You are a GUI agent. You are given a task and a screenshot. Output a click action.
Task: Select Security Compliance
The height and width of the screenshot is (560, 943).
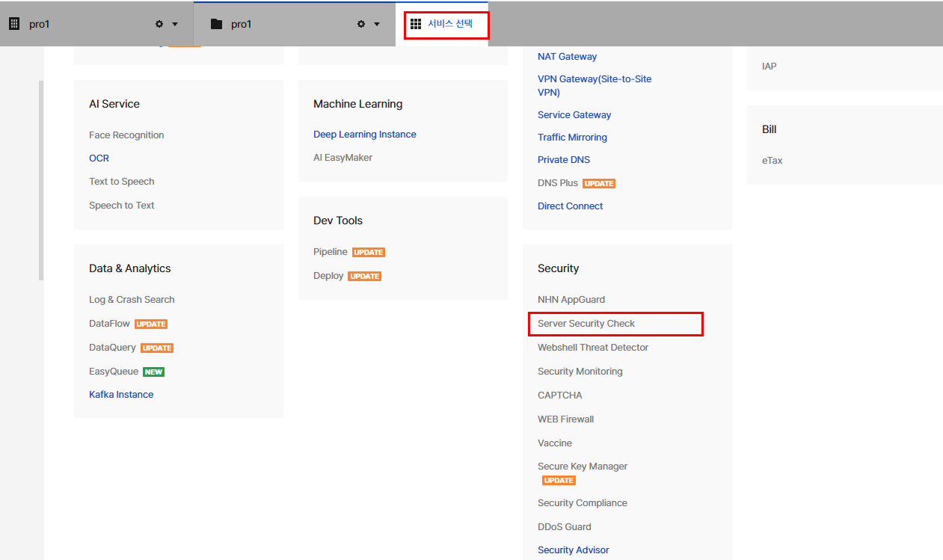[x=583, y=503]
